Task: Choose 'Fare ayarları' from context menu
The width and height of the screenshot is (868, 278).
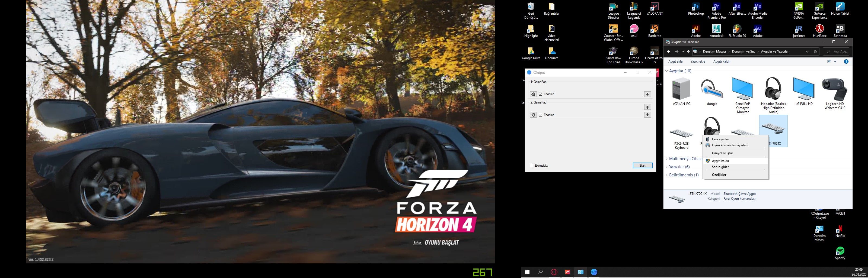Action: (x=736, y=139)
